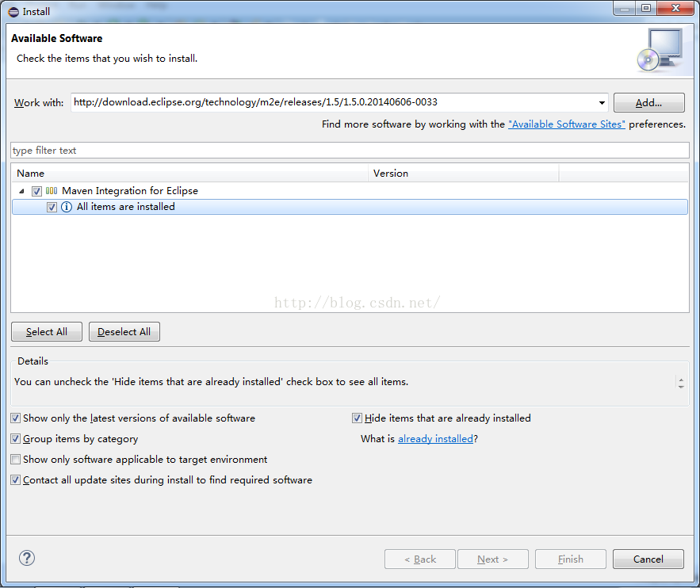Uncheck the All items are installed checkbox
This screenshot has height=588, width=700.
[x=52, y=208]
